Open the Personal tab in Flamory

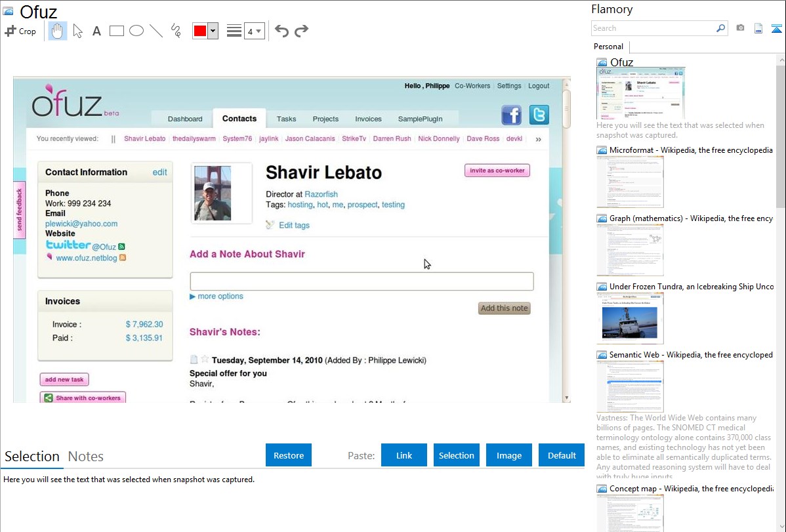coord(608,47)
